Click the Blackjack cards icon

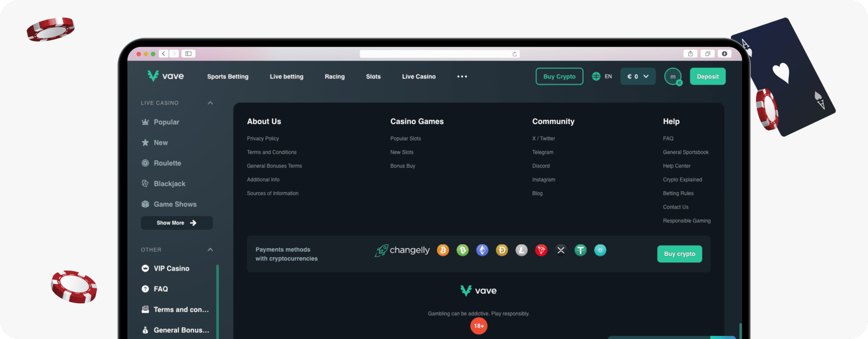145,184
